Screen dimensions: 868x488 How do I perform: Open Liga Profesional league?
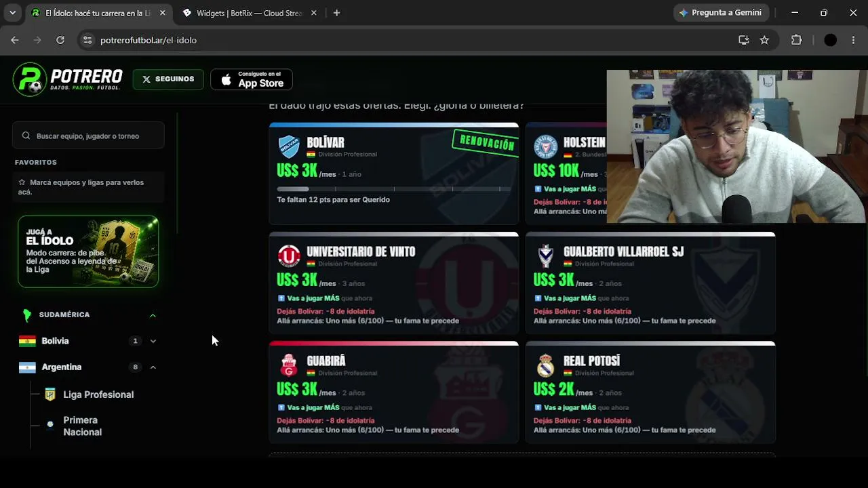98,394
